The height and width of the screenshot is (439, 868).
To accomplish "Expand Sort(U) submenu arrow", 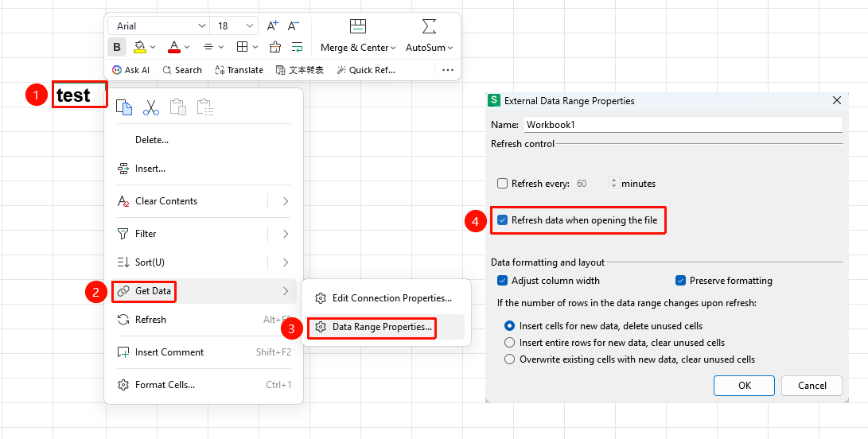I will click(x=286, y=262).
